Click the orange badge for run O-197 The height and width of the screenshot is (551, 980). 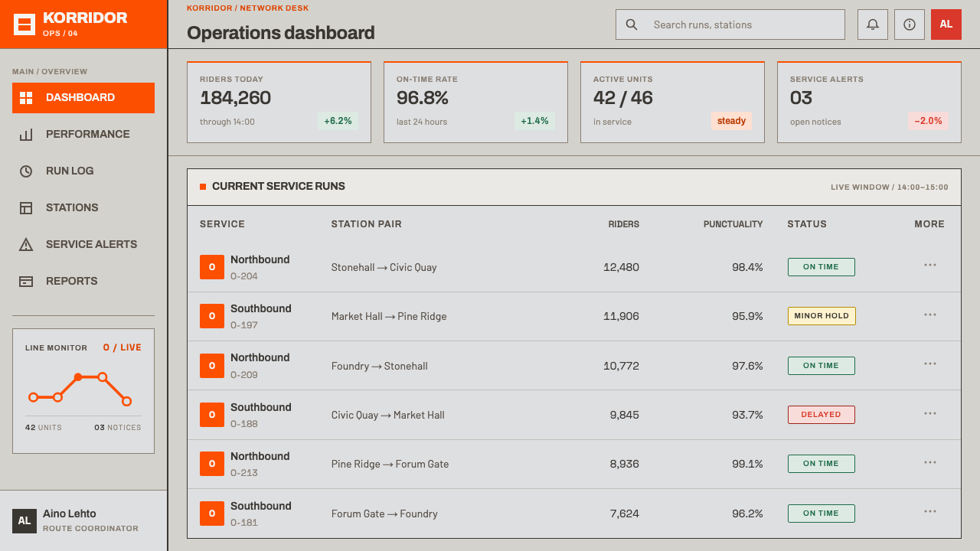pyautogui.click(x=212, y=316)
